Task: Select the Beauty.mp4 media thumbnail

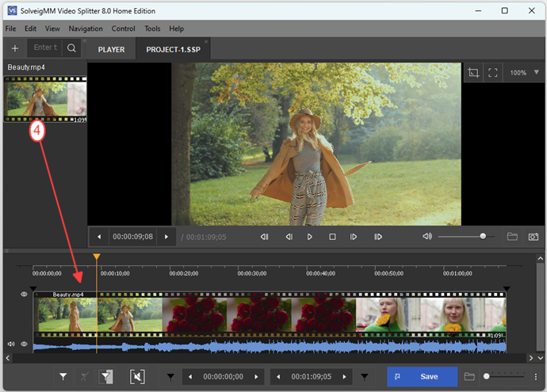Action: coord(45,99)
